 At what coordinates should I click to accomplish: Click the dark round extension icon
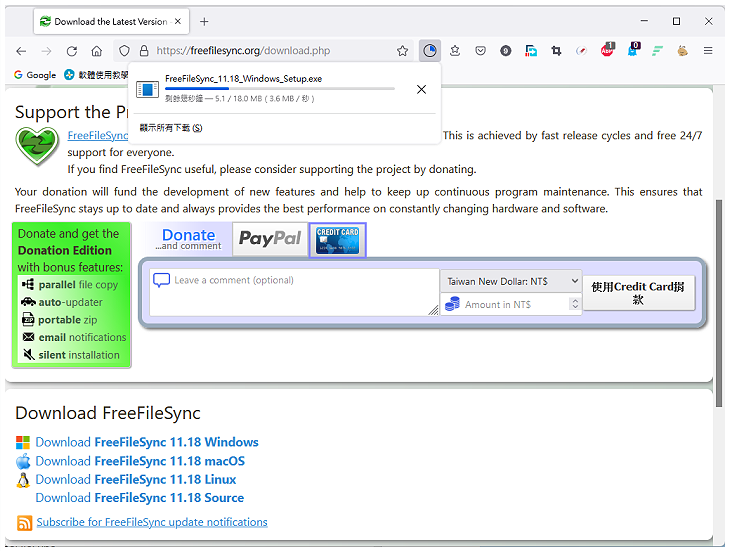pyautogui.click(x=506, y=51)
